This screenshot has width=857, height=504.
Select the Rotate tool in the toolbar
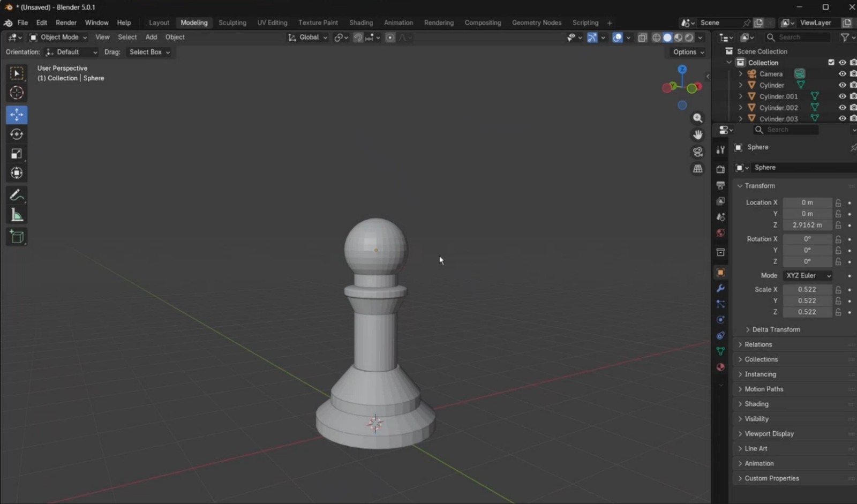17,134
